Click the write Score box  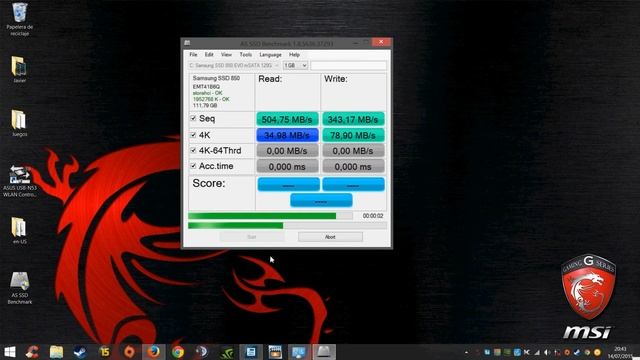point(353,184)
